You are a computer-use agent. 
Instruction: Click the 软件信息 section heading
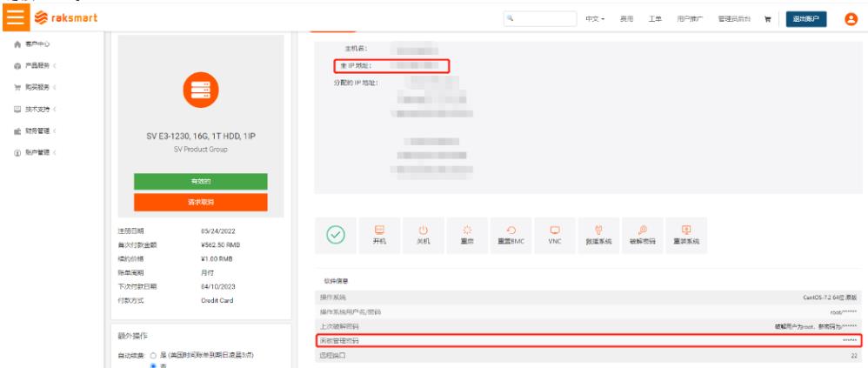pyautogui.click(x=336, y=281)
